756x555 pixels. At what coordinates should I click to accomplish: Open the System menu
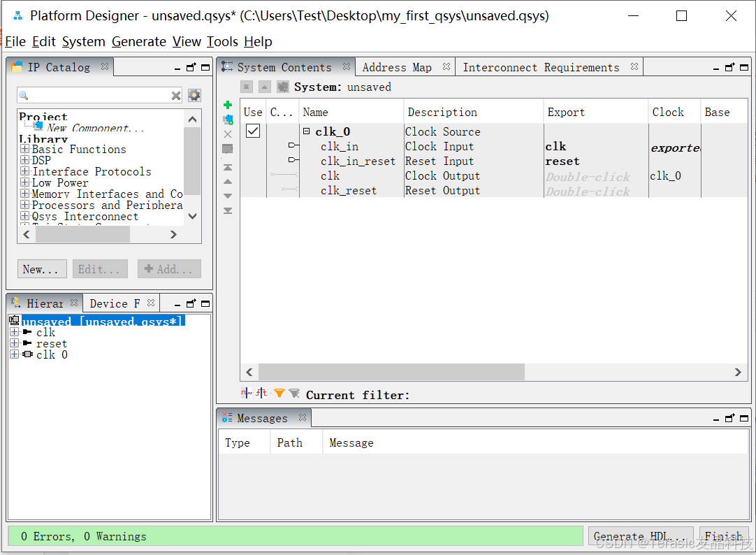83,41
